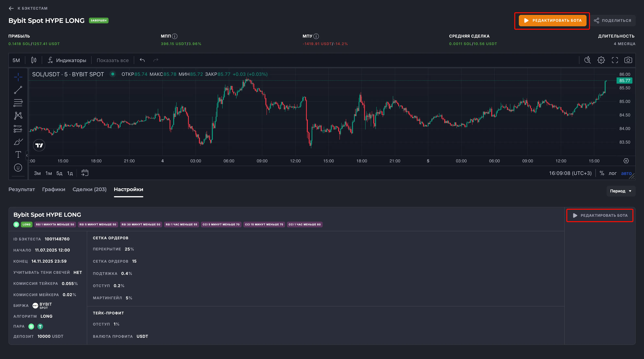Image resolution: width=644 pixels, height=359 pixels.
Task: Click 'Показать все' in chart toolbar
Action: (113, 60)
